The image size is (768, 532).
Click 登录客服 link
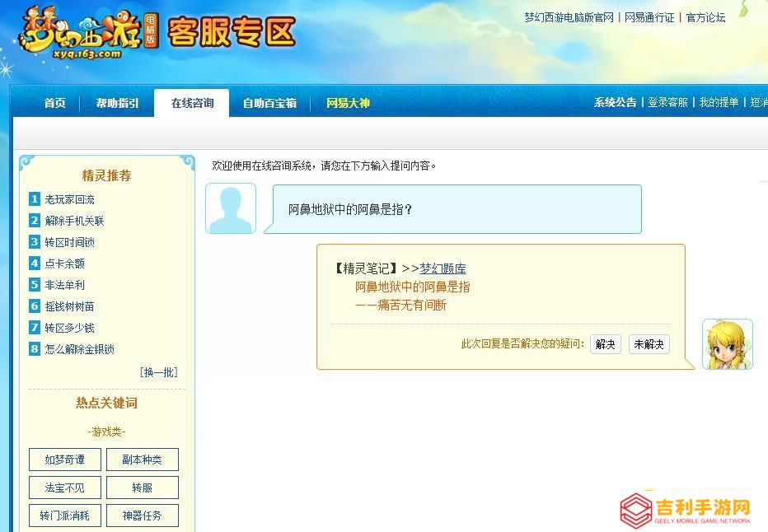pyautogui.click(x=668, y=102)
